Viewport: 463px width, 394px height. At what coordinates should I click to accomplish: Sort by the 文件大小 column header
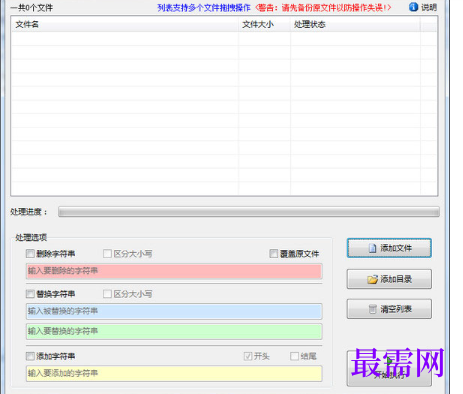[x=264, y=24]
